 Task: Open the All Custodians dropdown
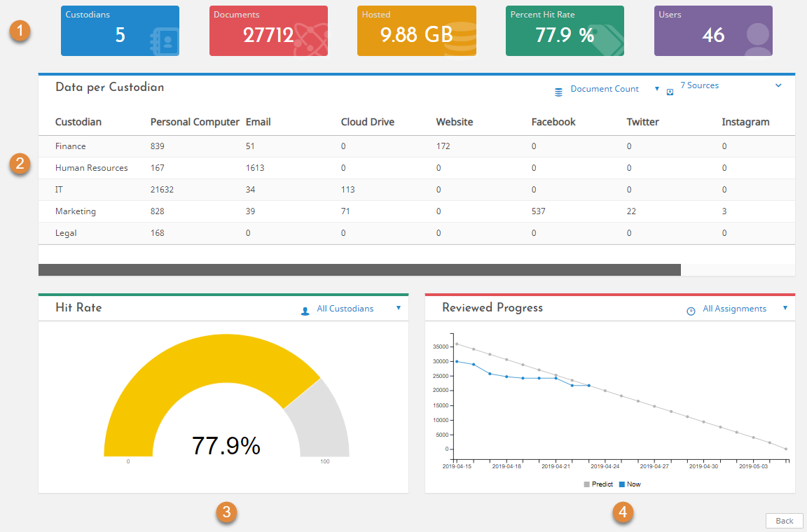[399, 308]
